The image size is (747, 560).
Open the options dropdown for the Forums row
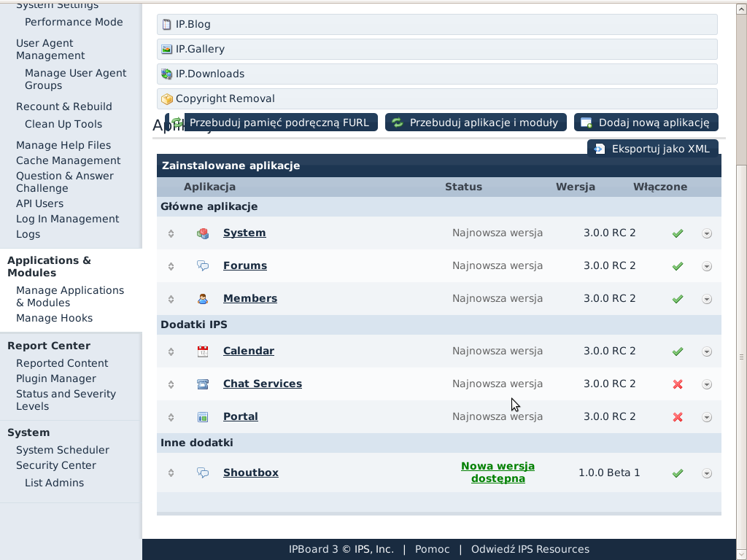(x=706, y=266)
